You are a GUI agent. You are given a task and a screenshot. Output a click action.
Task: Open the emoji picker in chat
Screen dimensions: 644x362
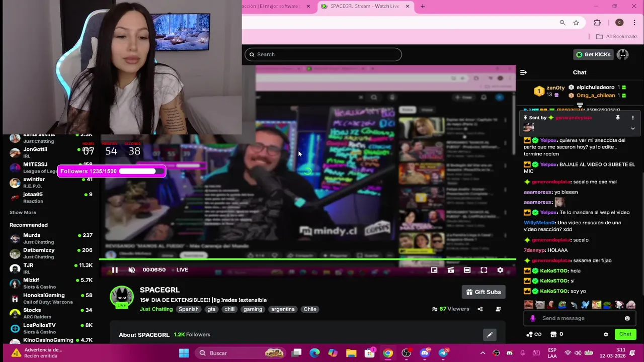point(627,318)
